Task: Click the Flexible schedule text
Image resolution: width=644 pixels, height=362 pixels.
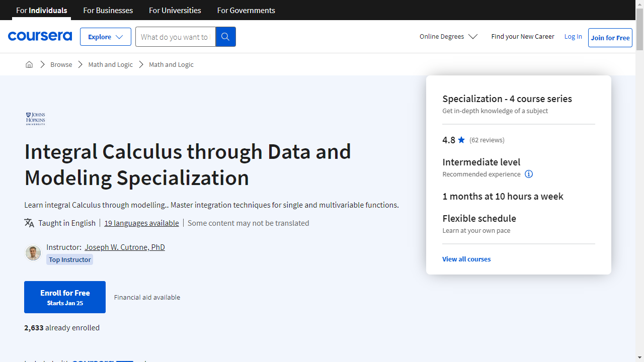Action: pyautogui.click(x=479, y=218)
